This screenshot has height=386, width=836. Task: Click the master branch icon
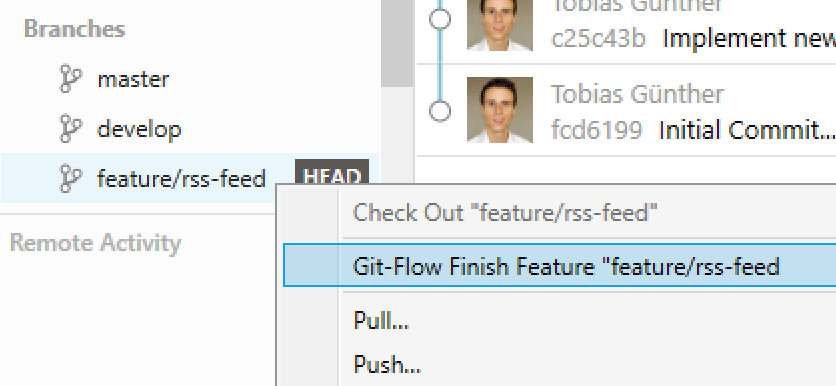click(x=70, y=79)
